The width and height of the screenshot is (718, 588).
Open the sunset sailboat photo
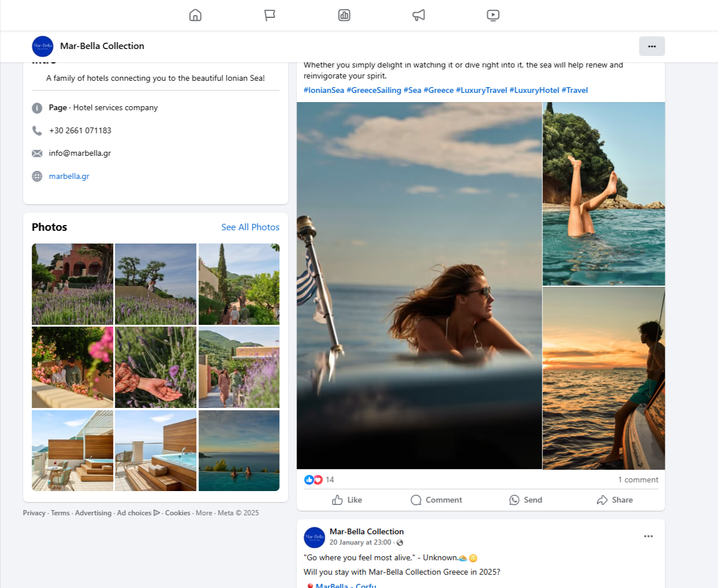click(604, 378)
